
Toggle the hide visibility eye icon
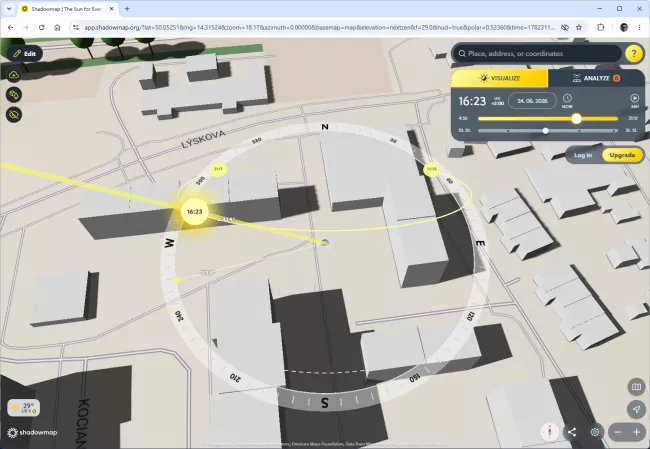(14, 115)
